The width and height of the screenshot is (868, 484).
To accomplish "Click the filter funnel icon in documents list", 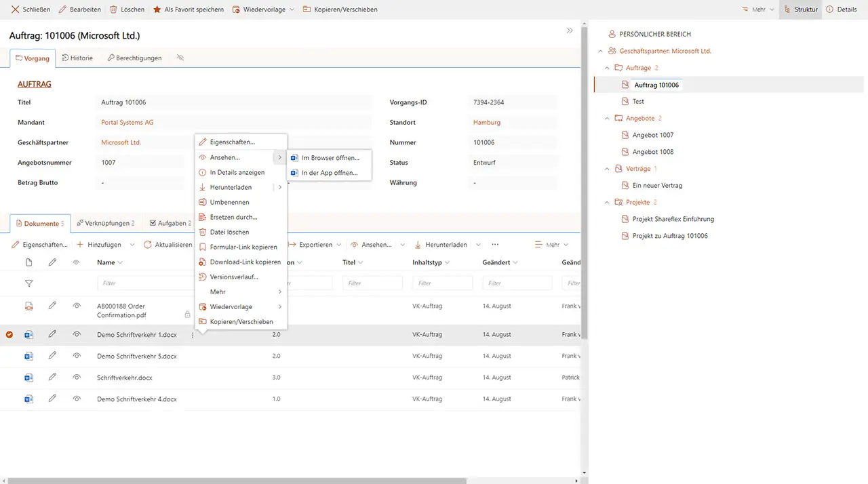I will coord(28,283).
